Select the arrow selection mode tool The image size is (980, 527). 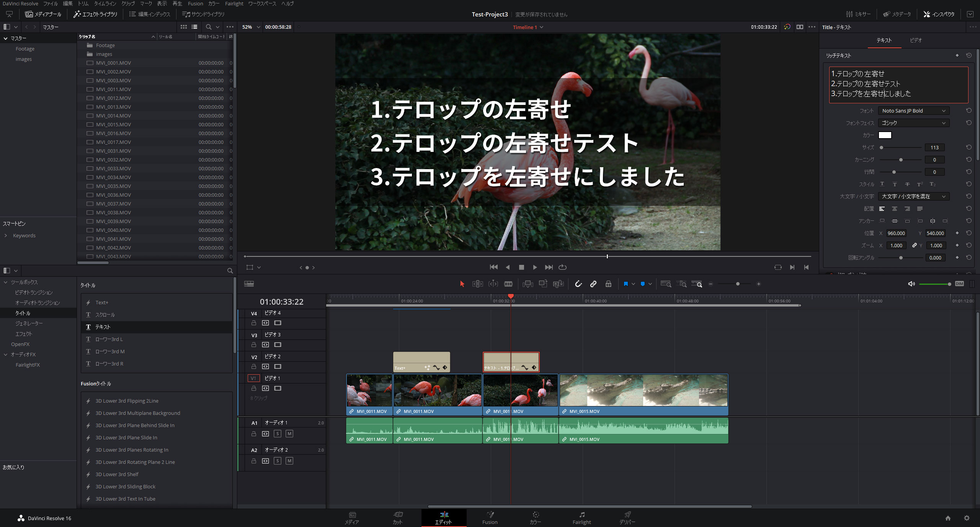click(462, 284)
